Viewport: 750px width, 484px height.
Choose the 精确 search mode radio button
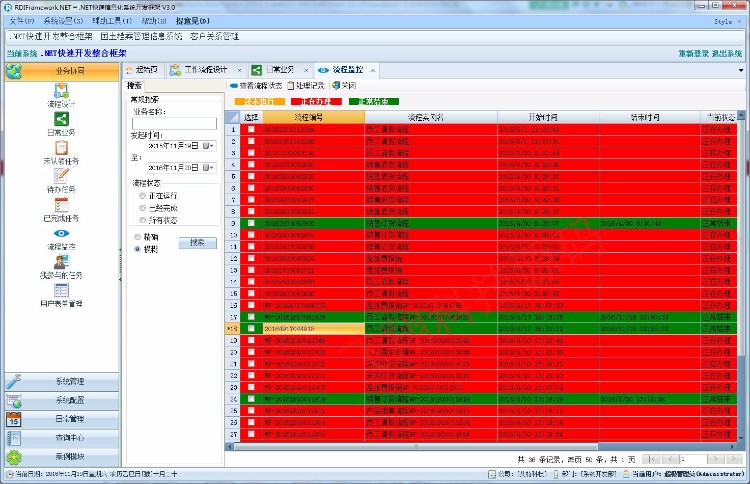(x=137, y=237)
